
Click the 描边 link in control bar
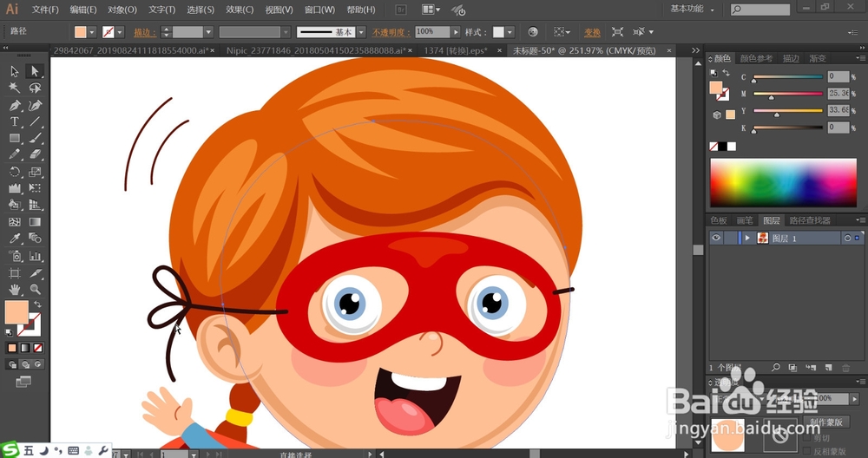click(x=145, y=33)
